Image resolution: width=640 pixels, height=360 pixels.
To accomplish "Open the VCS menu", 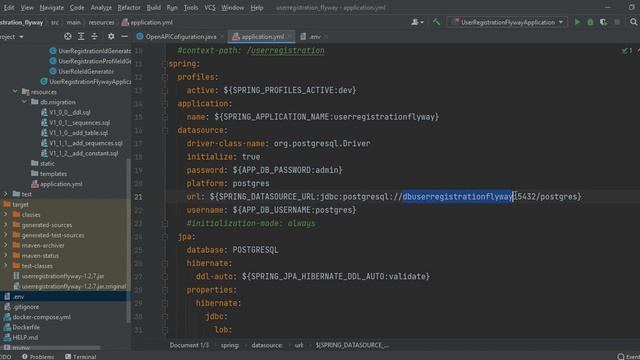I will (210, 8).
